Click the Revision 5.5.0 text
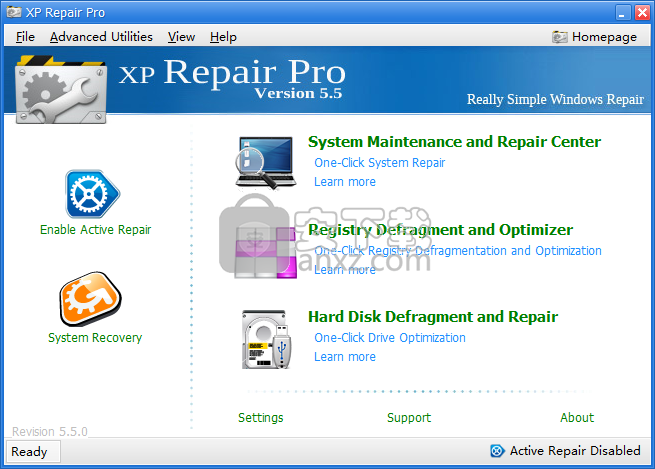This screenshot has height=469, width=655. pyautogui.click(x=50, y=431)
